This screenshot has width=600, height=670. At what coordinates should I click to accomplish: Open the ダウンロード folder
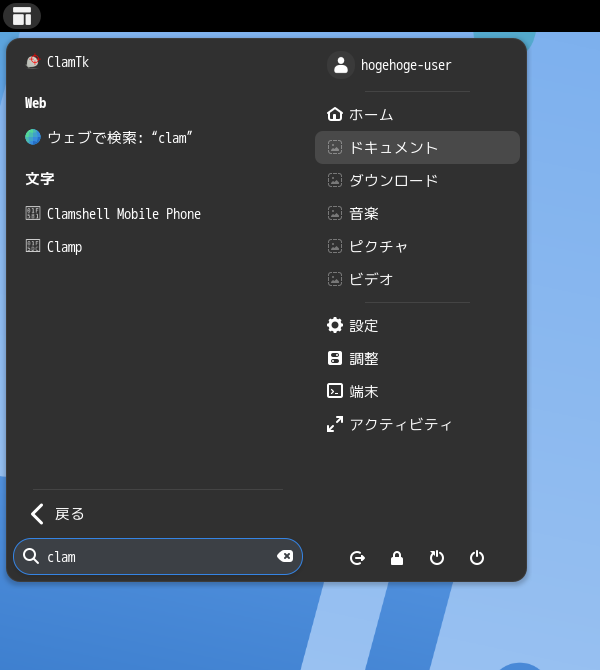point(417,180)
